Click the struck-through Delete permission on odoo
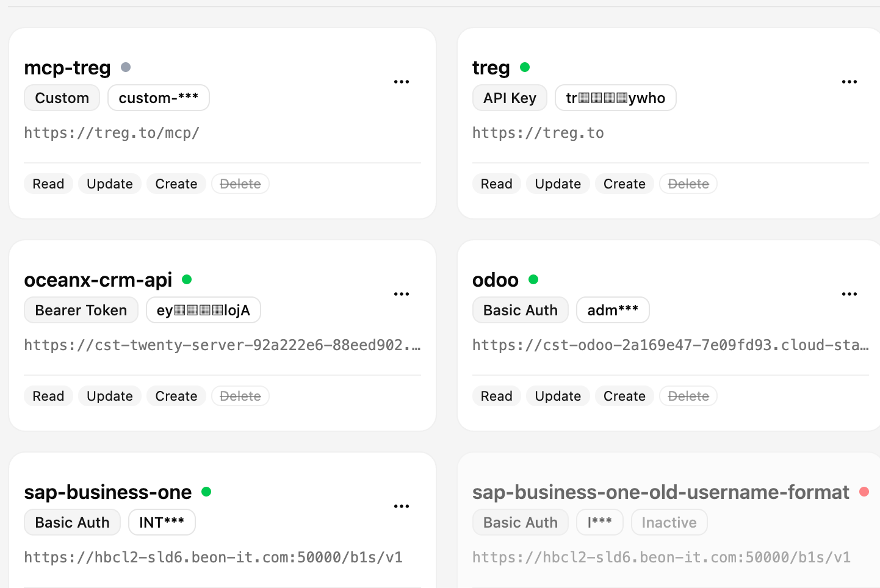 point(688,396)
